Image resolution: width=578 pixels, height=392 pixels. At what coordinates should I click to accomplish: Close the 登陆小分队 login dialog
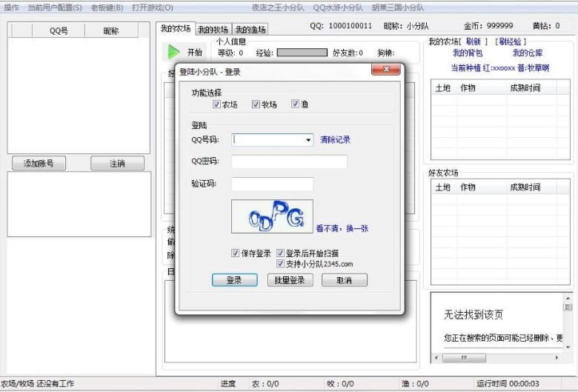386,70
